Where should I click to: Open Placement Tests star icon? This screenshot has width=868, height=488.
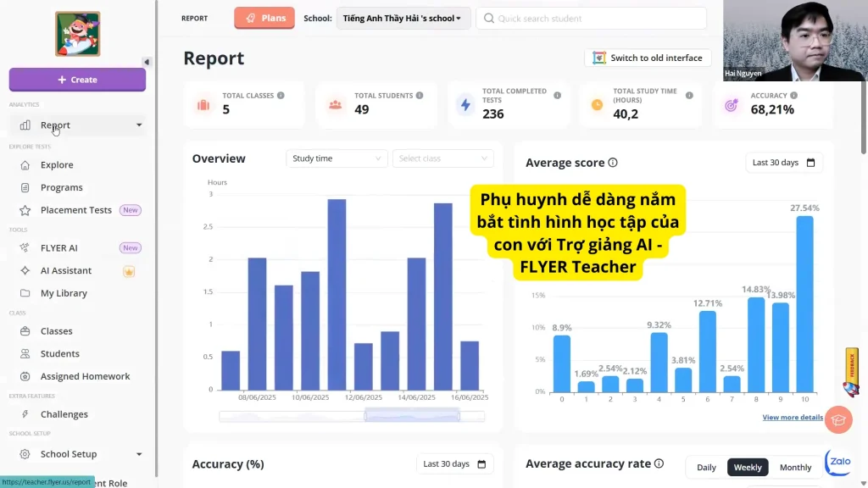tap(25, 210)
